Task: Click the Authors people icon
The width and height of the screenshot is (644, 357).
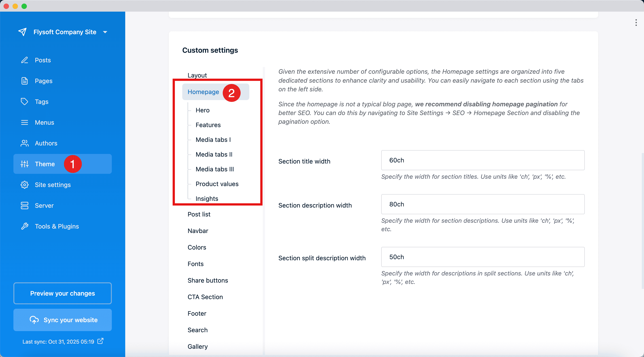Action: 25,143
